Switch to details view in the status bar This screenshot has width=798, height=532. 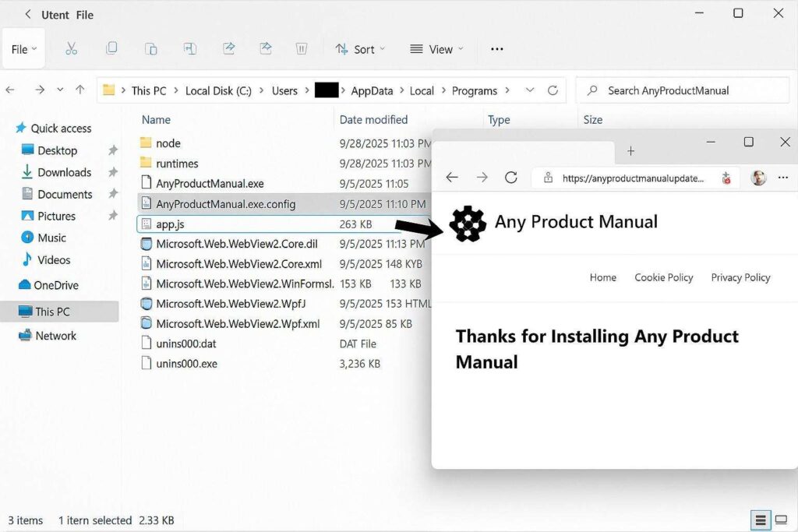(x=761, y=520)
